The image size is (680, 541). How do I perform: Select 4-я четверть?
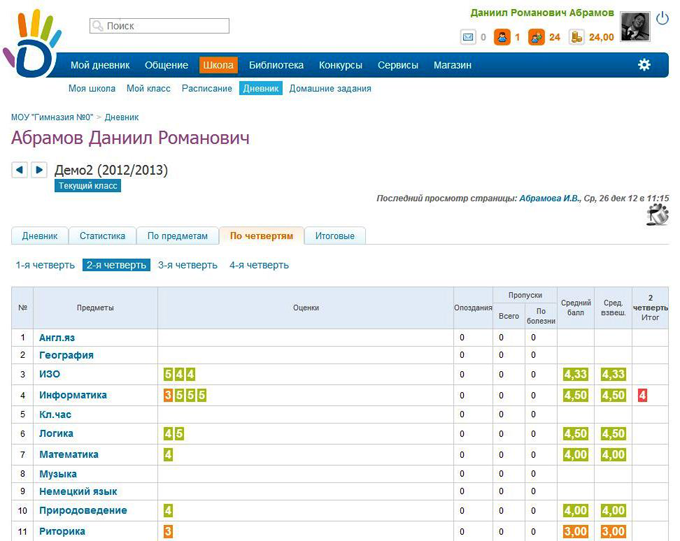pyautogui.click(x=259, y=265)
